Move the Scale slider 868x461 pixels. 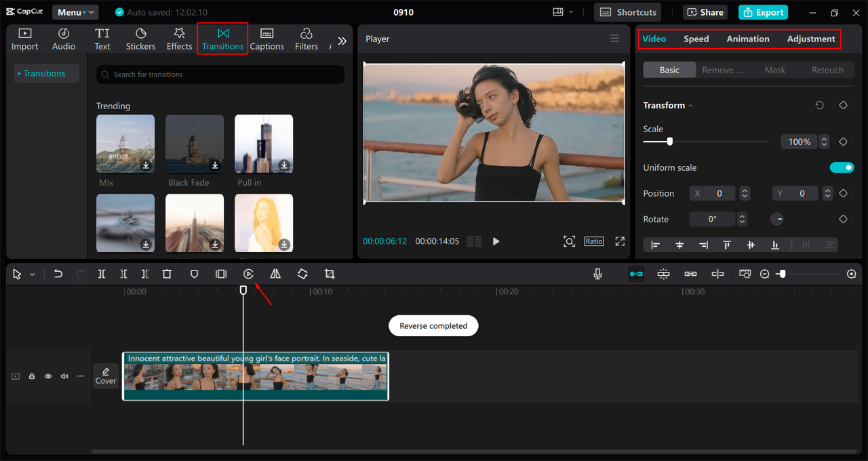(670, 142)
